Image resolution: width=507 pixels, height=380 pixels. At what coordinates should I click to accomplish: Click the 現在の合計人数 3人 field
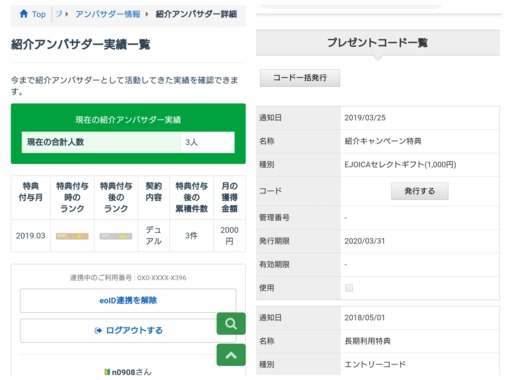128,142
